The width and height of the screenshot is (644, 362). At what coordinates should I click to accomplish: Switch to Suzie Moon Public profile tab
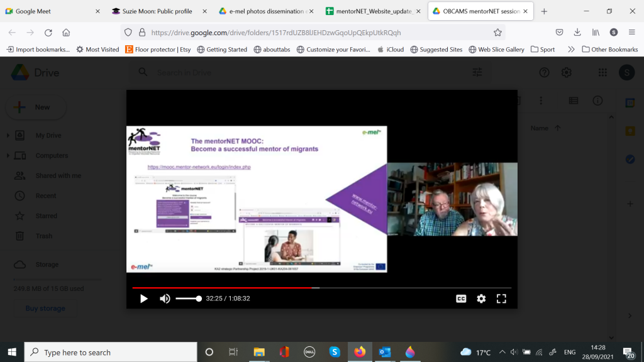(159, 11)
